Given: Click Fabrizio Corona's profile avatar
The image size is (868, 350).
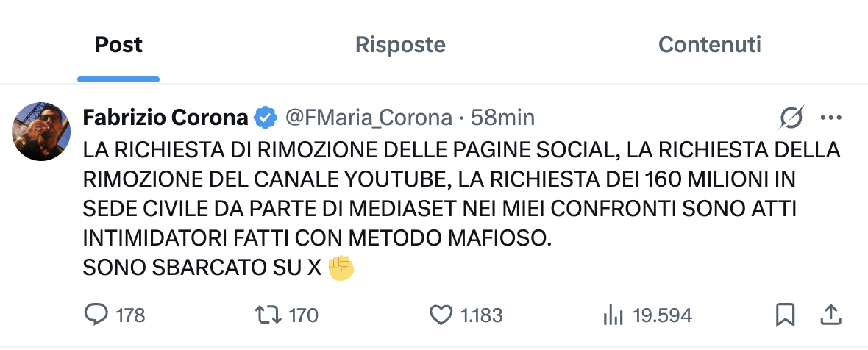Looking at the screenshot, I should click(42, 132).
